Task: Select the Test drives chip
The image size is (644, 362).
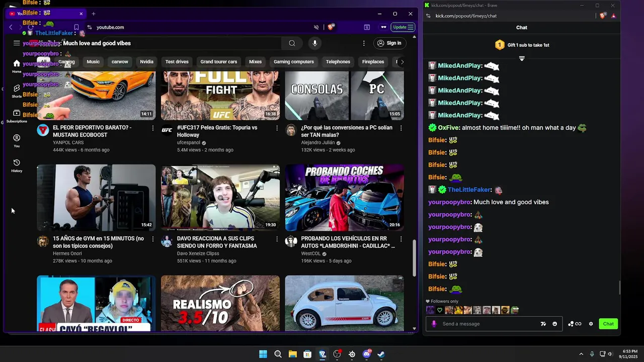Action: point(177,62)
